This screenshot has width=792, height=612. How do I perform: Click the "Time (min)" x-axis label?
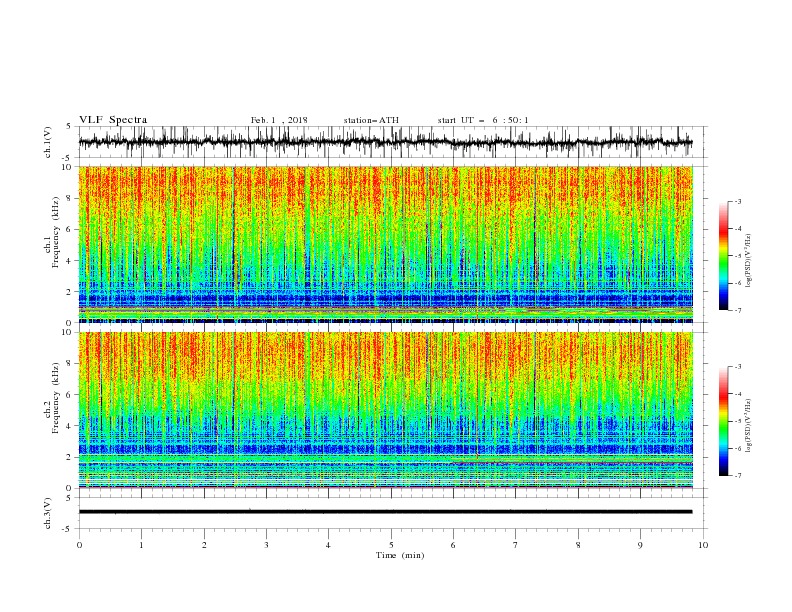400,555
